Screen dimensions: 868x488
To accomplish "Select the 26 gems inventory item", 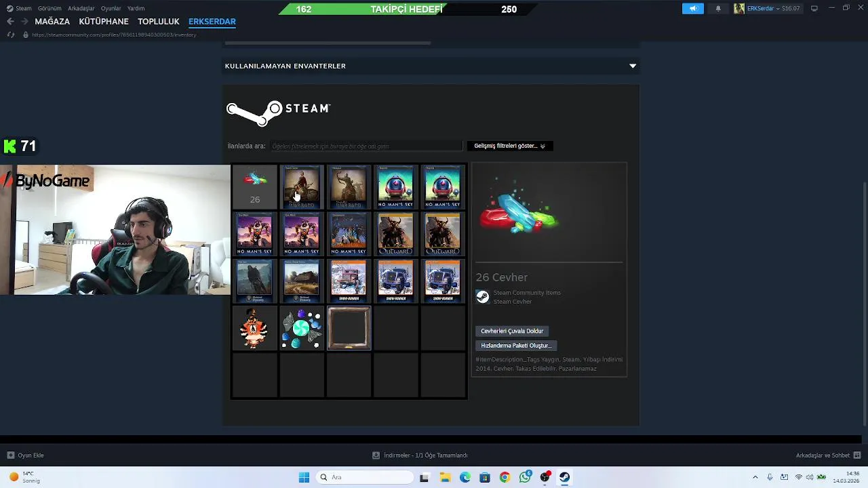I will click(x=255, y=186).
